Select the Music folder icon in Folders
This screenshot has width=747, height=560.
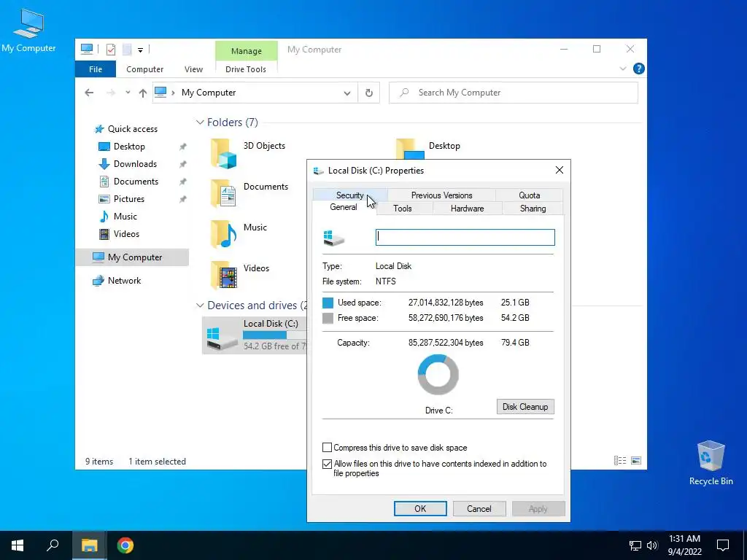tap(223, 234)
